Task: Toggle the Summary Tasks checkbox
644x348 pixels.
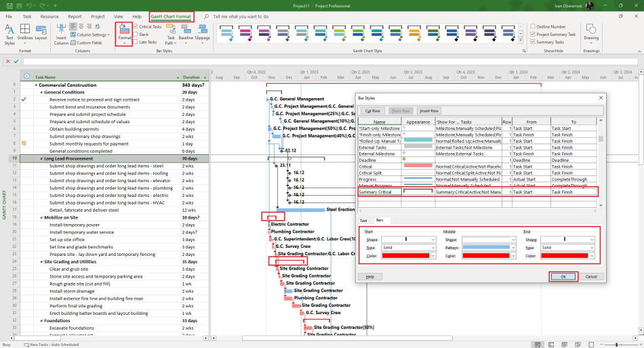Action: [533, 42]
